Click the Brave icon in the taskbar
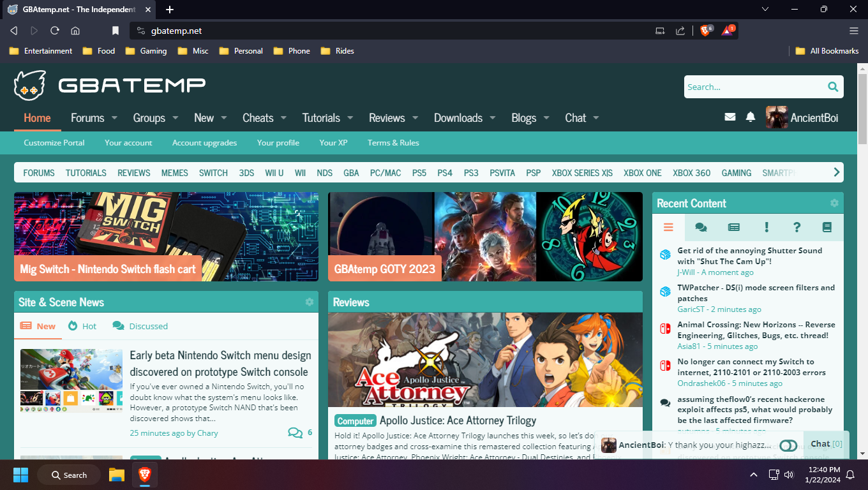 click(x=144, y=475)
